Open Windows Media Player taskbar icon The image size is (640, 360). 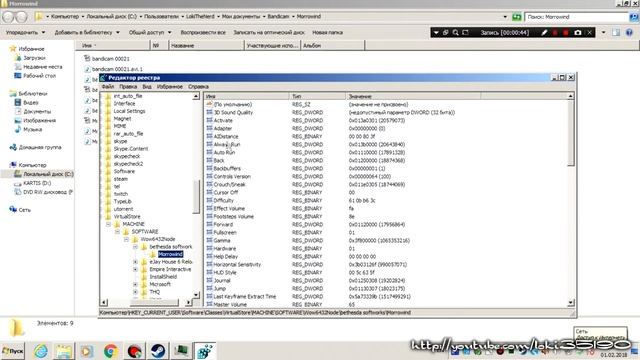coord(87,351)
